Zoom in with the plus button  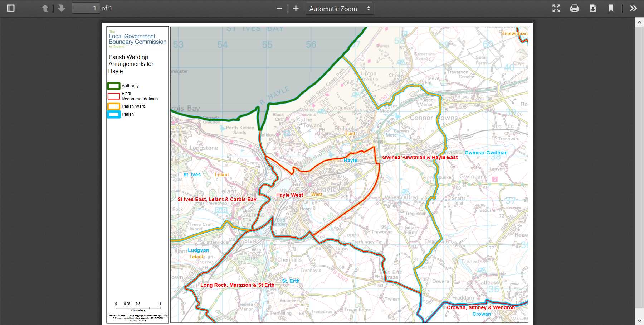point(296,8)
